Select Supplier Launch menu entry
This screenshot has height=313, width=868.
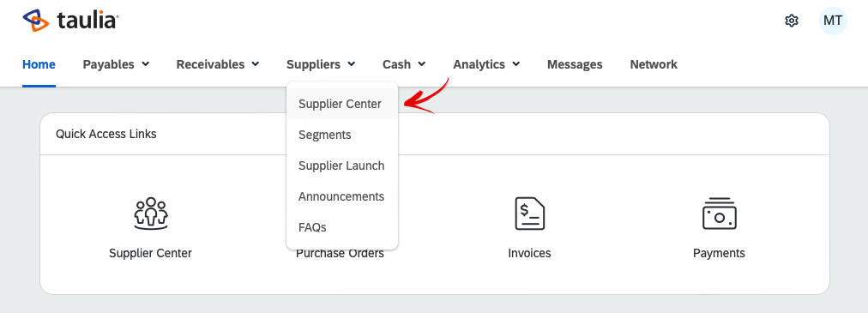click(x=342, y=166)
